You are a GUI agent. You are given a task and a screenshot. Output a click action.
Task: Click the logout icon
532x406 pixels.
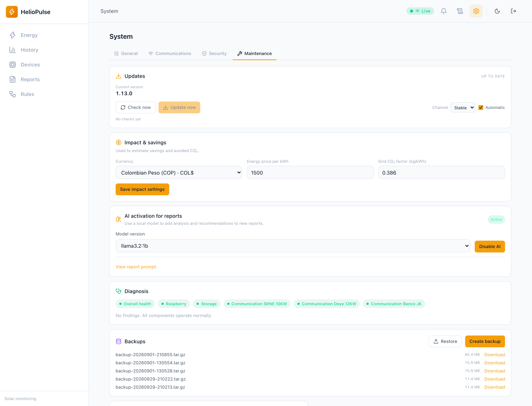[x=513, y=11]
